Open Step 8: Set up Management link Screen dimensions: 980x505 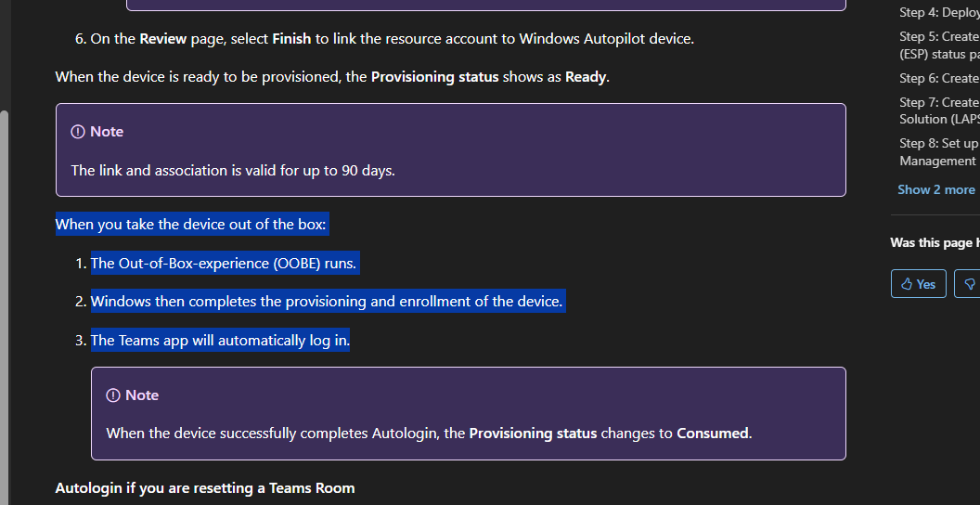click(939, 152)
